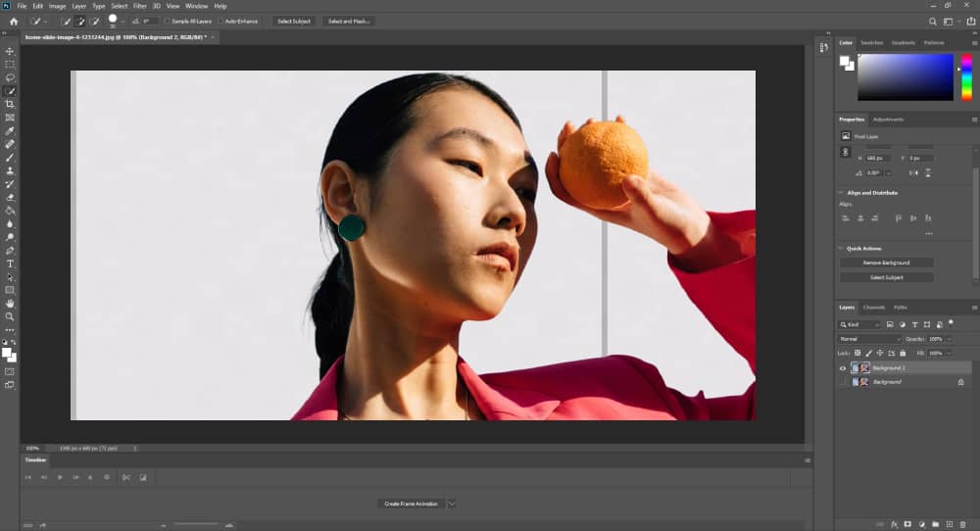Show the Background layer visibility box
The width and height of the screenshot is (980, 531).
tap(843, 382)
